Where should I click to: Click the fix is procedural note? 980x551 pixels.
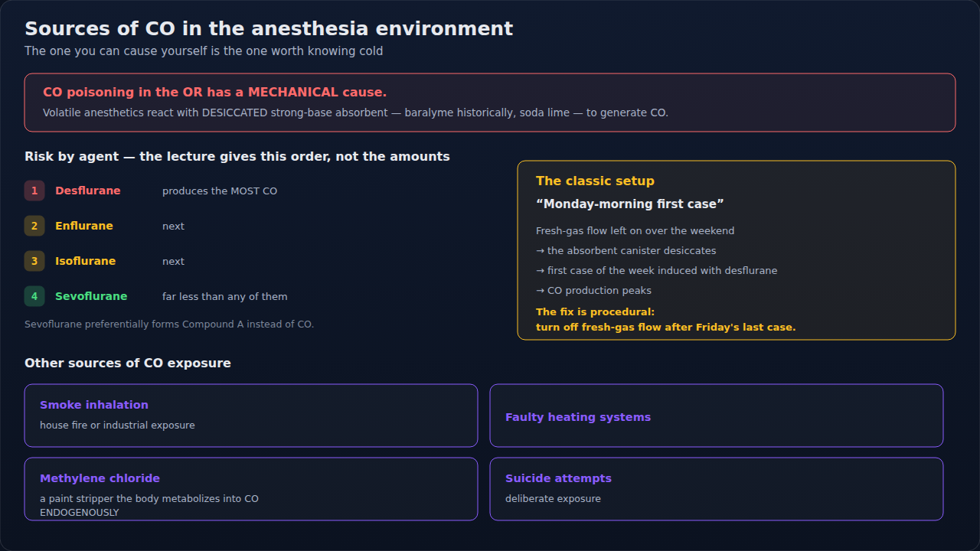click(x=666, y=319)
